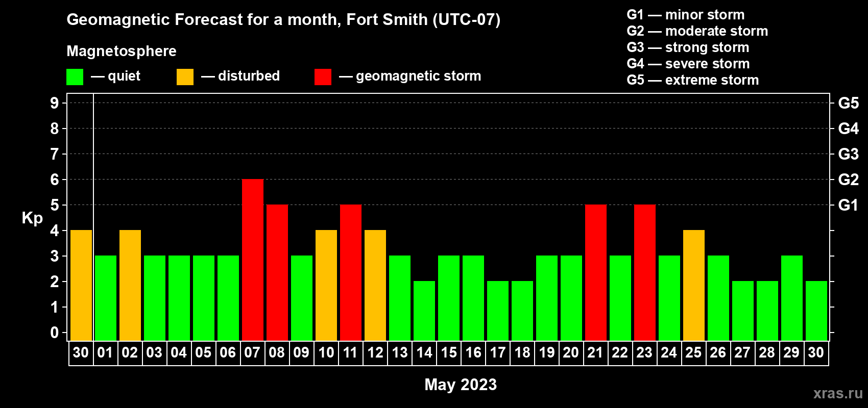Click the Kp value 0 on left axis
Viewport: 868px width, 408px height.
pos(55,333)
